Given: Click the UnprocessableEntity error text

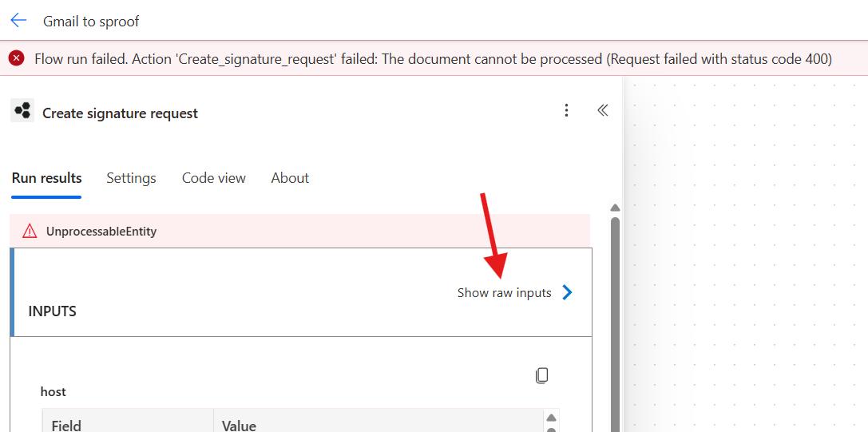Looking at the screenshot, I should 101,232.
